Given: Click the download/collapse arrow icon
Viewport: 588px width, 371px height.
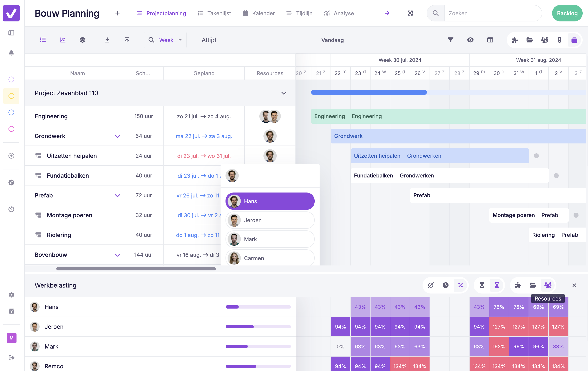Looking at the screenshot, I should point(107,40).
